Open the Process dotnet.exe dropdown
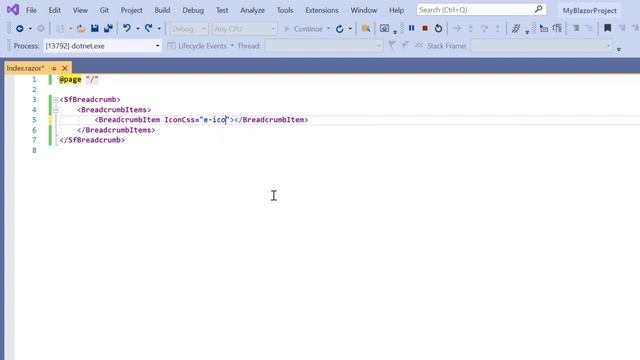640x360 pixels. 102,46
